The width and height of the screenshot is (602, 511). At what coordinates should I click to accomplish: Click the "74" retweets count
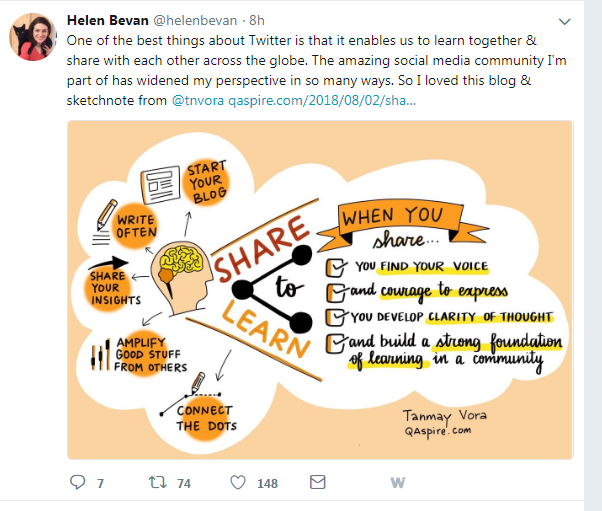click(183, 484)
